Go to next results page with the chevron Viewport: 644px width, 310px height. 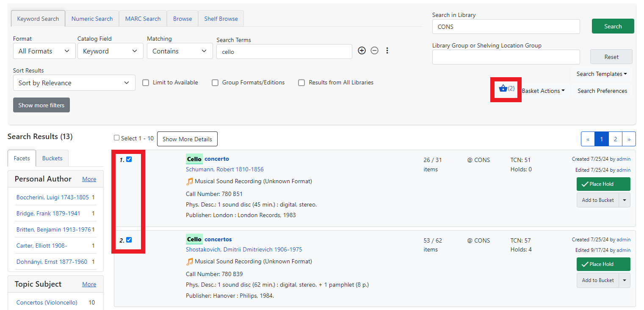click(629, 139)
